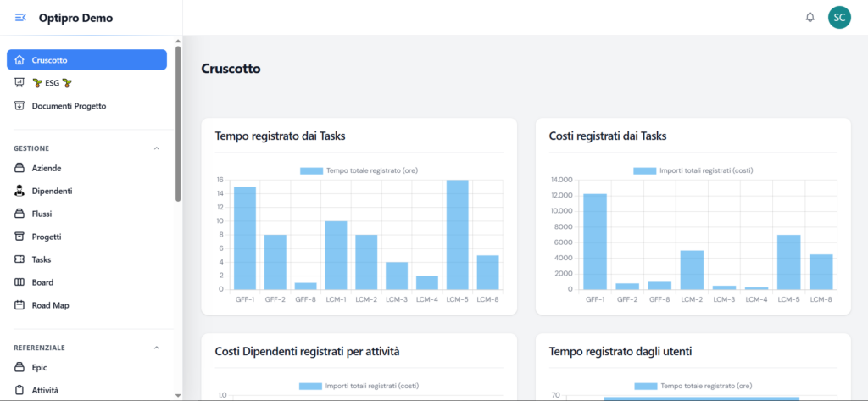Select Cruscotto in the sidebar
Image resolution: width=868 pixels, height=401 pixels.
[86, 60]
